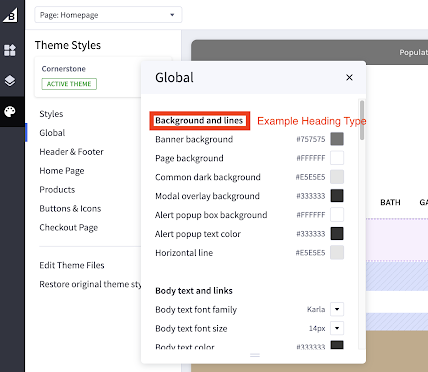
Task: Pick the Alert popup box background swatch
Action: point(337,215)
